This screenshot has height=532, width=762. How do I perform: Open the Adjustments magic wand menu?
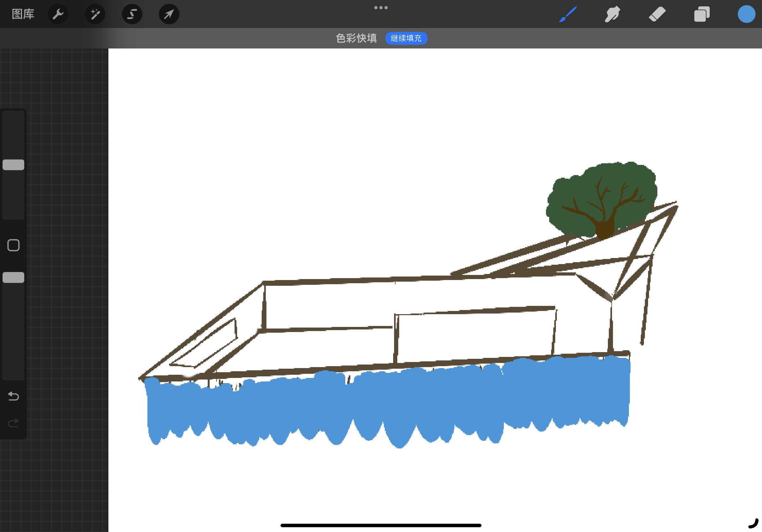coord(95,14)
